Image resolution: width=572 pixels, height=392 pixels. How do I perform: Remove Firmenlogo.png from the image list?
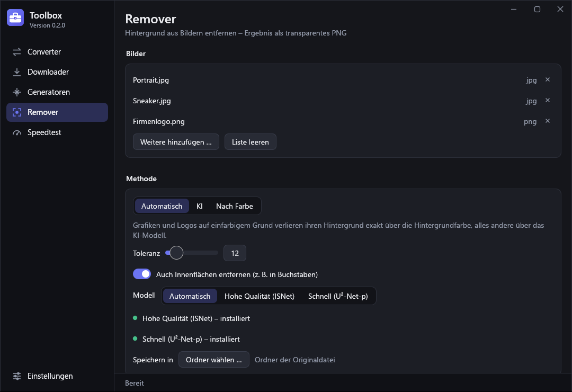click(548, 121)
